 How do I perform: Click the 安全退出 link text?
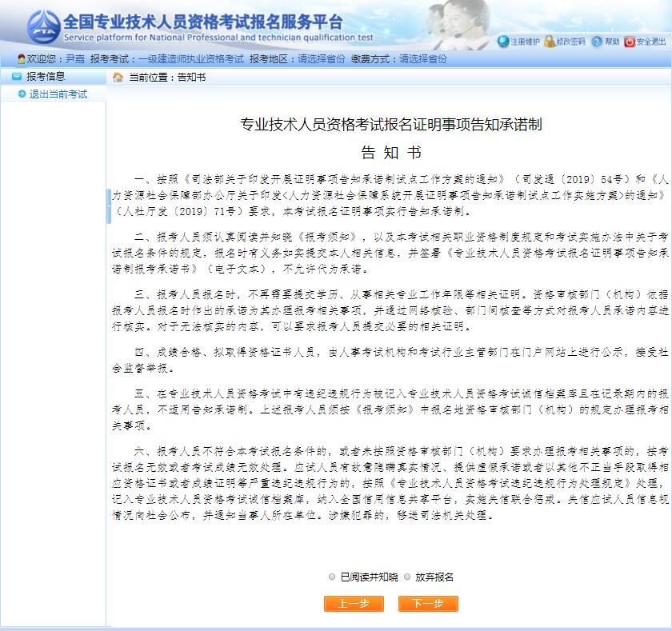651,42
